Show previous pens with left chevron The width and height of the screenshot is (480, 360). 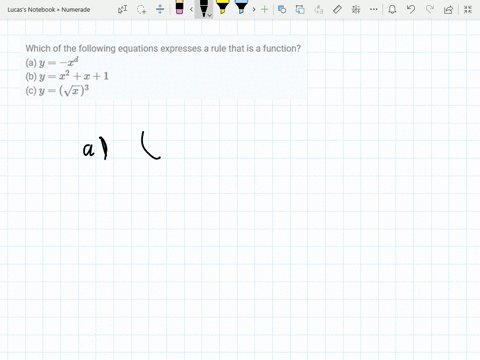tap(191, 9)
